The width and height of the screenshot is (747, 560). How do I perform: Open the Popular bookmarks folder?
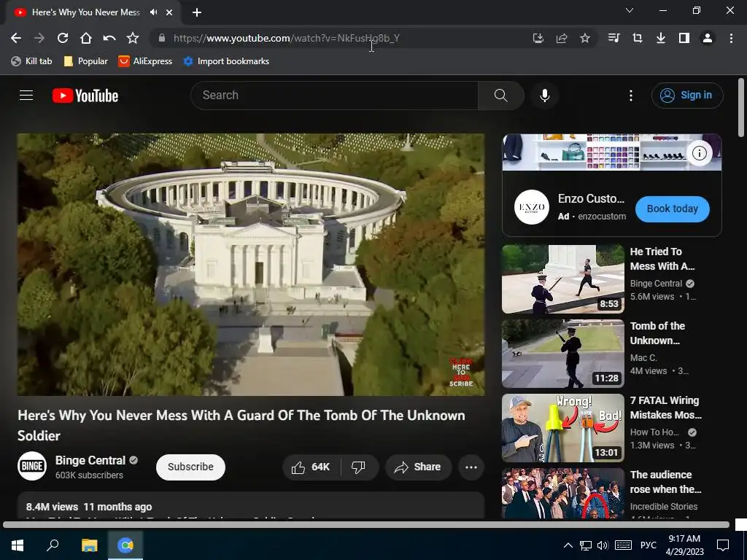click(86, 61)
